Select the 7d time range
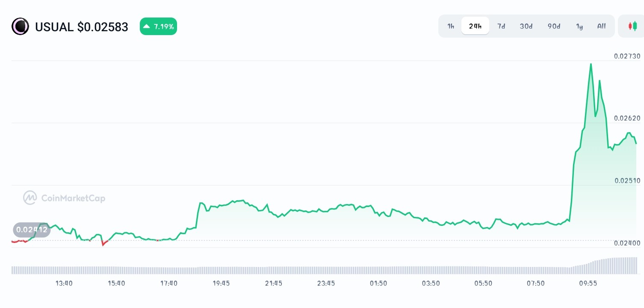The image size is (644, 308). point(501,26)
